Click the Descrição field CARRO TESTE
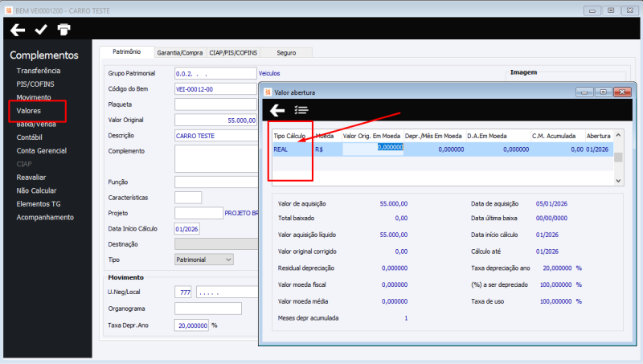The height and width of the screenshot is (364, 643). [x=216, y=136]
